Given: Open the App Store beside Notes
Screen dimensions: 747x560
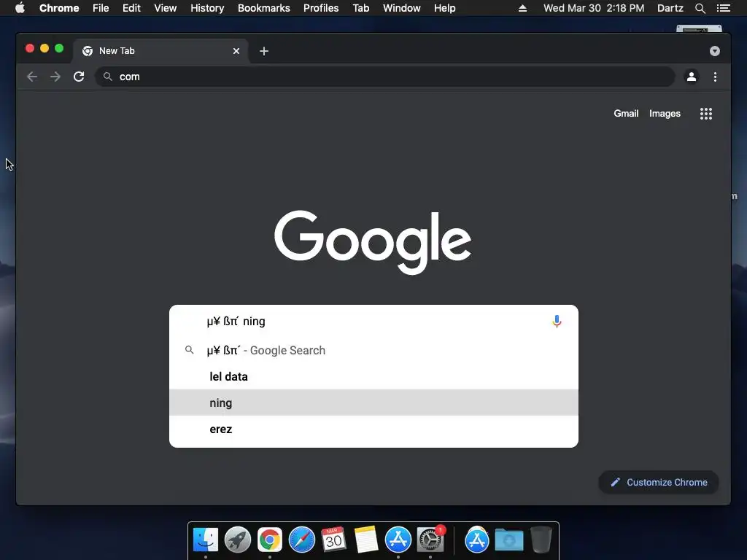Looking at the screenshot, I should click(398, 540).
